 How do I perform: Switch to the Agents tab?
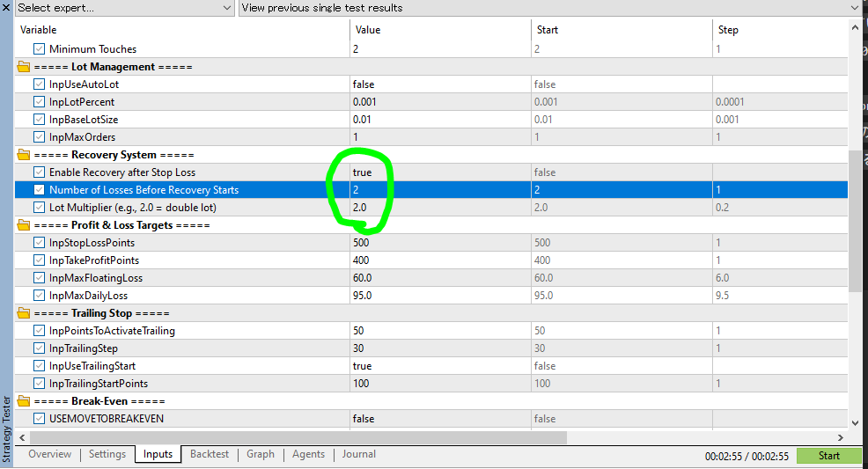(x=308, y=454)
